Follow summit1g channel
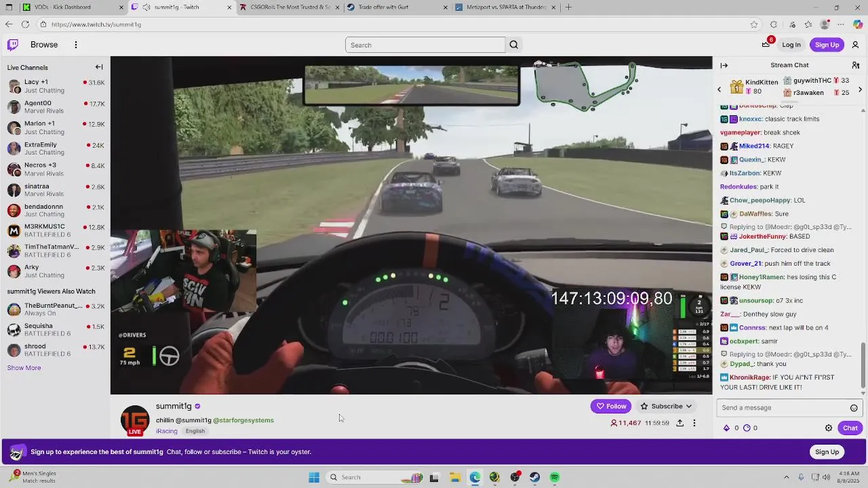868x488 pixels. 611,406
